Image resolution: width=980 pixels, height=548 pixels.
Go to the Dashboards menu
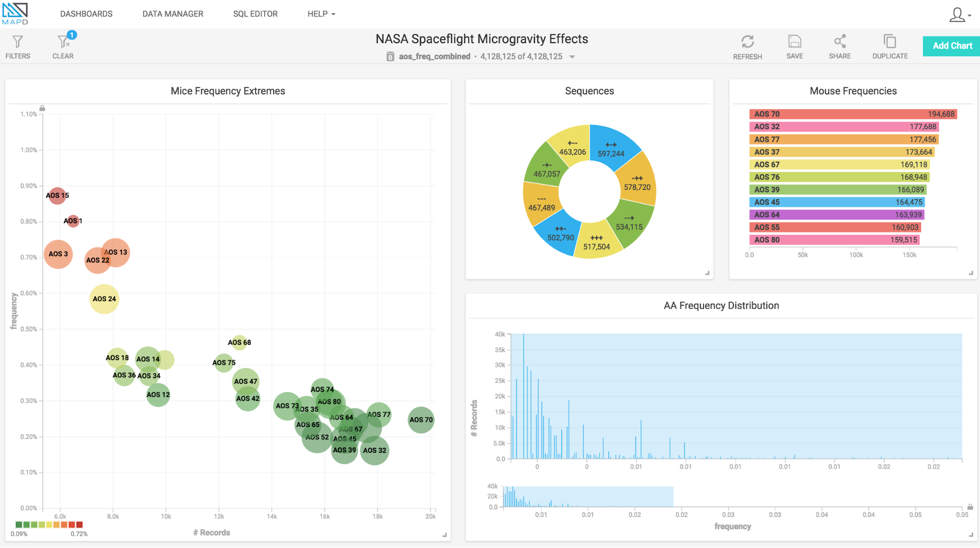tap(86, 14)
